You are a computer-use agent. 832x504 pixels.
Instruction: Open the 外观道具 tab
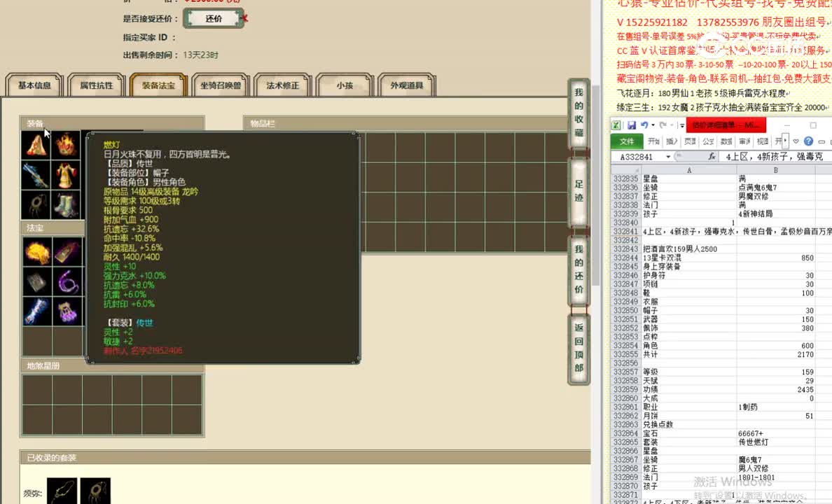(406, 85)
